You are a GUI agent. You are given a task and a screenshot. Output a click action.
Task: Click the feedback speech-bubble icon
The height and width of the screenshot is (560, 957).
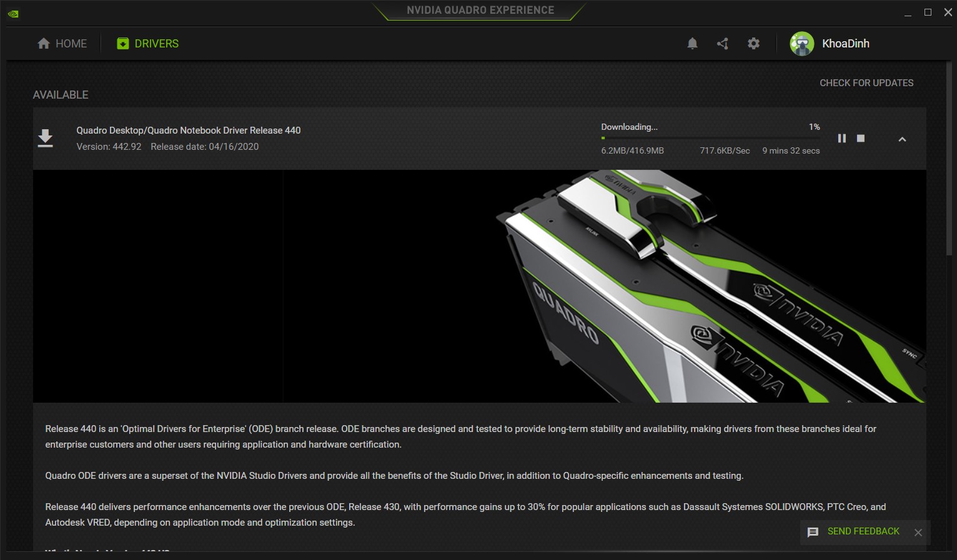coord(813,532)
